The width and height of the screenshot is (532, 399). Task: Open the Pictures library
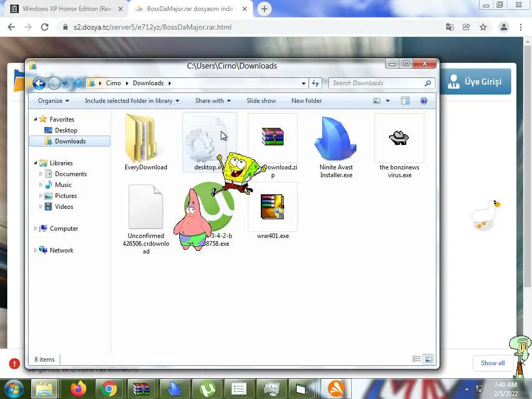click(x=66, y=196)
